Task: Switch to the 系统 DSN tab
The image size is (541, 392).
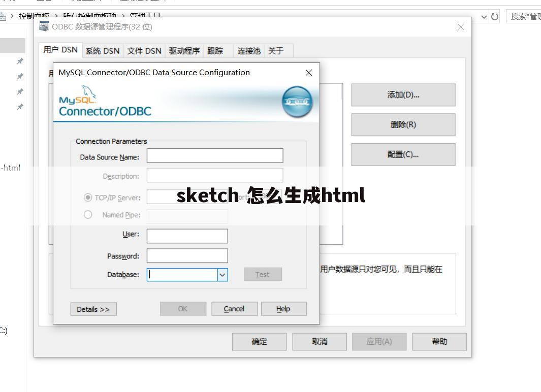Action: [102, 51]
